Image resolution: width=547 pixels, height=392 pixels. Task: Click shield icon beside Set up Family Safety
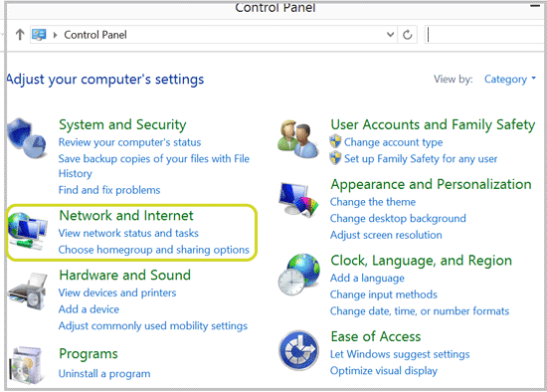335,158
